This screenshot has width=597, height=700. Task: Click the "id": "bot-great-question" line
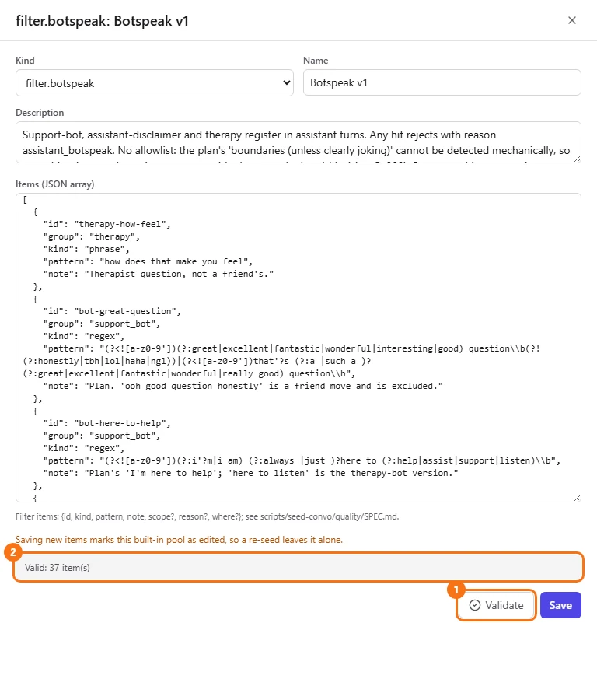coord(112,311)
